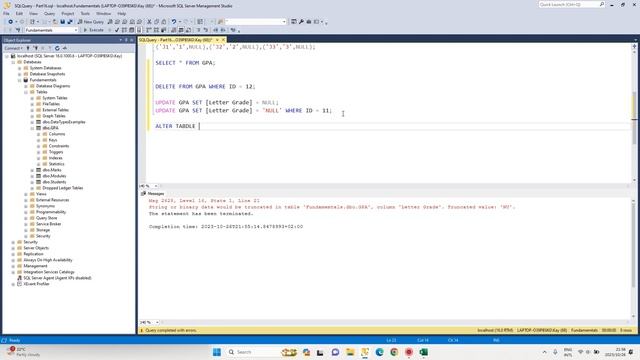Open the wrench Properties icon in toolbar
This screenshot has height=360, width=640.
pos(301,22)
